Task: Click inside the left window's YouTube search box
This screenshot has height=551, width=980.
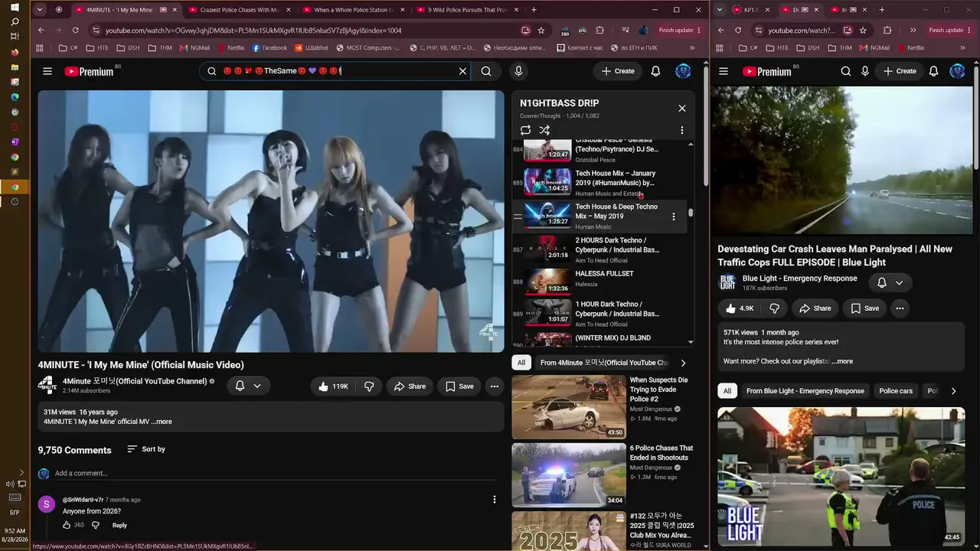Action: point(337,71)
